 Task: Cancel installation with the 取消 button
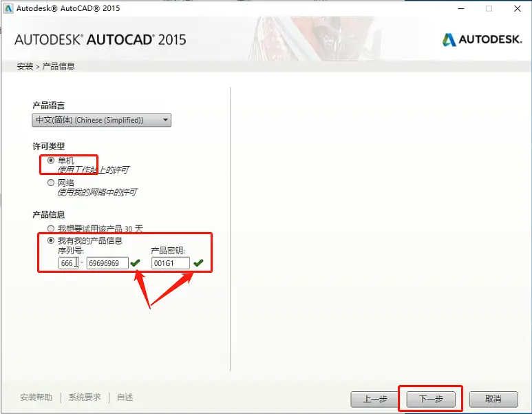[493, 399]
